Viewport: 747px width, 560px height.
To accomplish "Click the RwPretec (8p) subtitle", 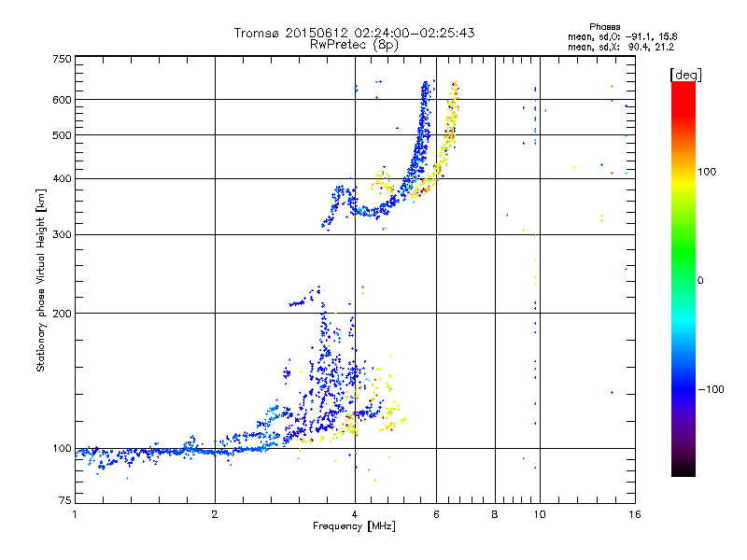I will tap(354, 44).
